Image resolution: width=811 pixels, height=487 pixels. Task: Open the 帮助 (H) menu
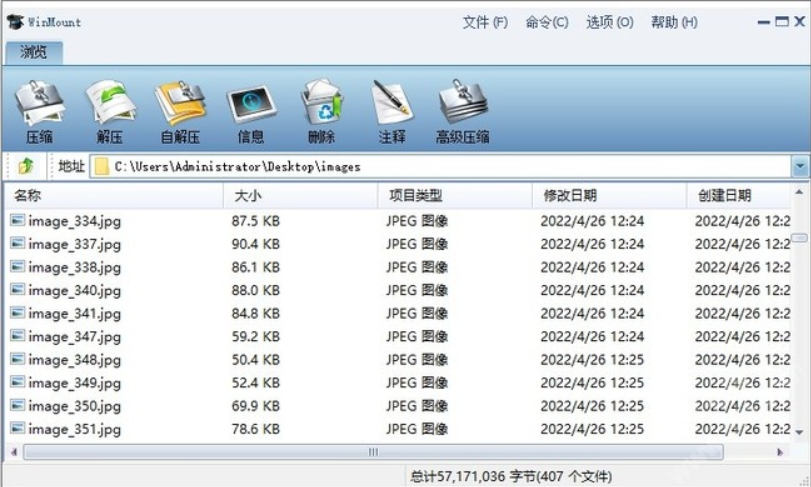click(x=674, y=22)
